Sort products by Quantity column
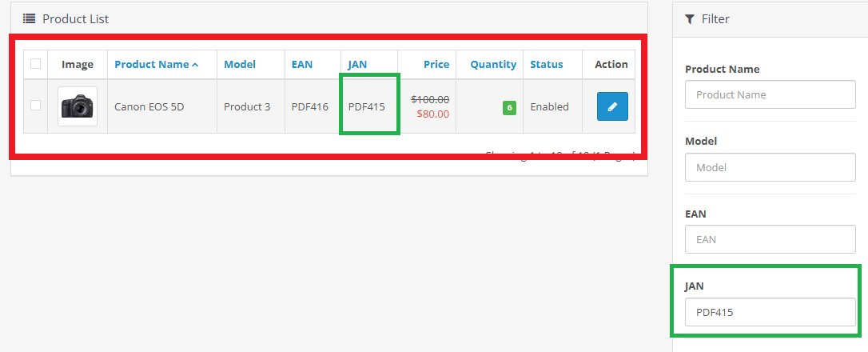The width and height of the screenshot is (868, 352). [x=493, y=65]
